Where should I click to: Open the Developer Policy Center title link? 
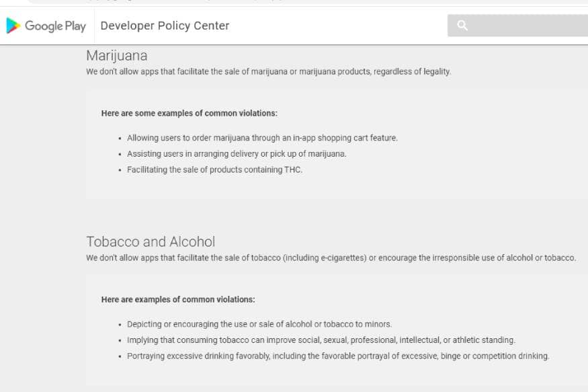(x=165, y=26)
